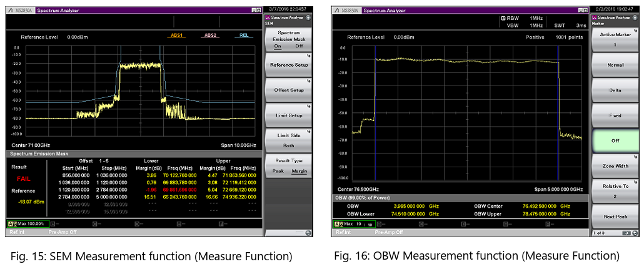
Task: Click the Center 71.00GHz frequency label
Action: point(31,145)
